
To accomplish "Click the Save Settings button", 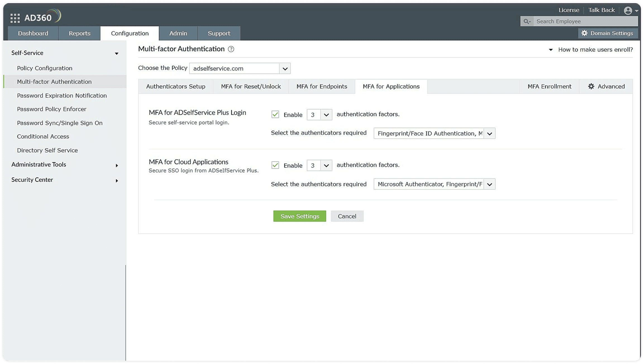I will 300,216.
